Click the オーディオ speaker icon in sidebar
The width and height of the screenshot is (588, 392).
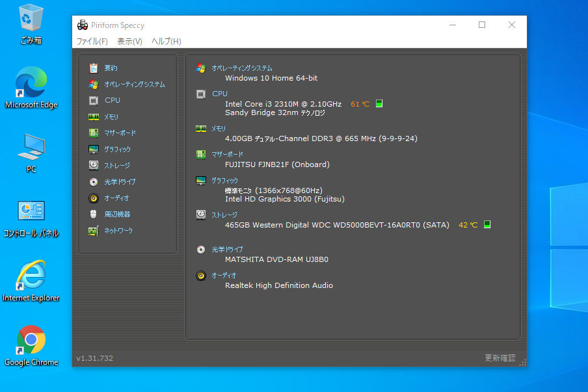94,198
